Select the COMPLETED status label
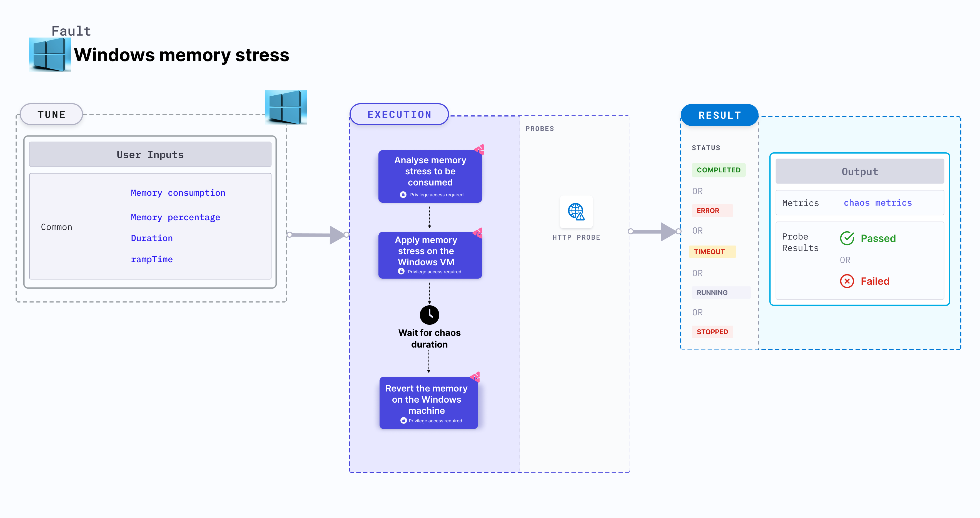The image size is (980, 518). click(718, 169)
